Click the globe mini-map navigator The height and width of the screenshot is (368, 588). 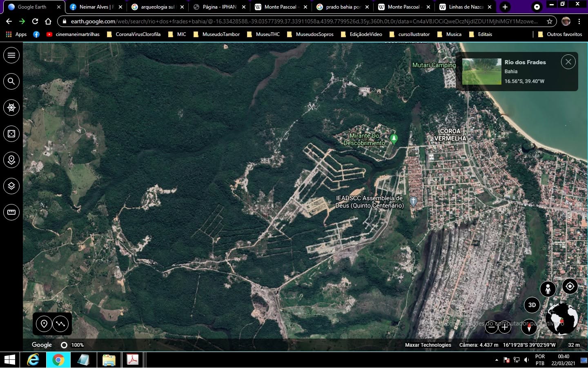click(x=562, y=319)
